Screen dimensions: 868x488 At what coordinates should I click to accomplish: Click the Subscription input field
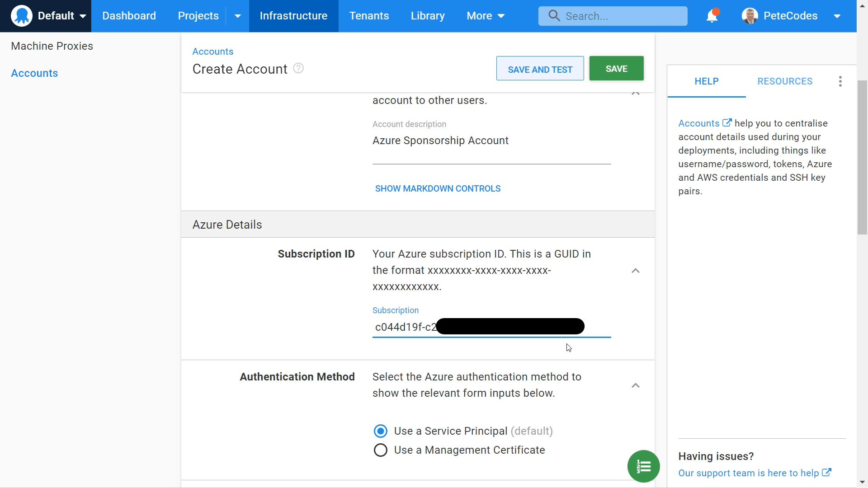coord(491,327)
